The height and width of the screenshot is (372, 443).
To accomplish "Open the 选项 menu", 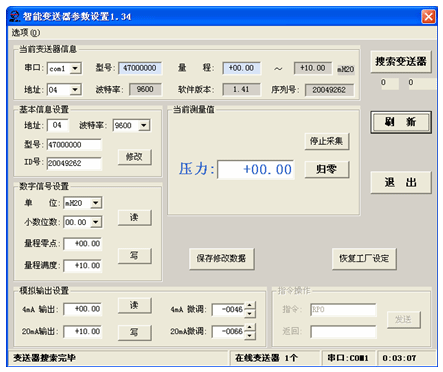I will click(26, 33).
